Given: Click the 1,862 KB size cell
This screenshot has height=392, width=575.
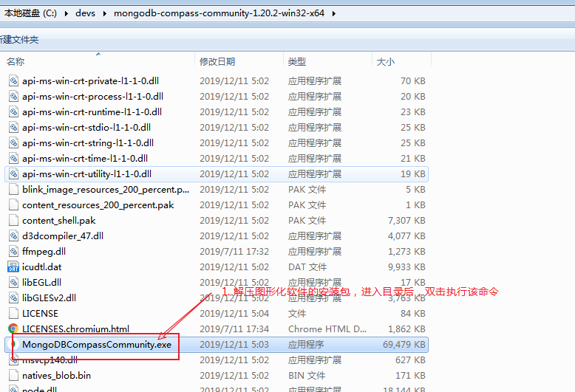Looking at the screenshot, I should (x=406, y=329).
